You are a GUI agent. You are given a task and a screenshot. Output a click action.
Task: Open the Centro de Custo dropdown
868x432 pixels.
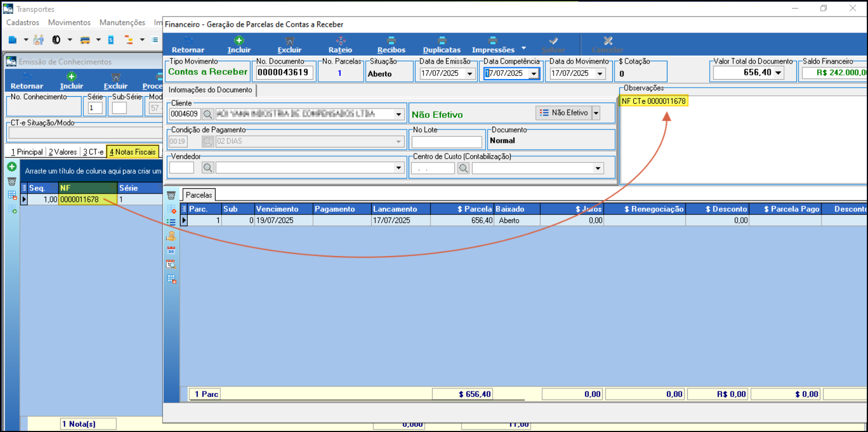(x=598, y=168)
